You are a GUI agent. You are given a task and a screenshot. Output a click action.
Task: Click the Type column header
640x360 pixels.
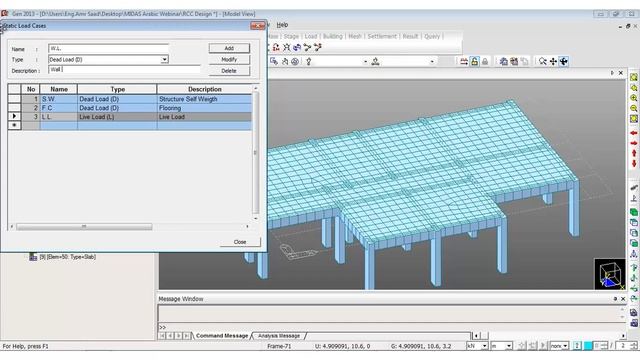[117, 89]
